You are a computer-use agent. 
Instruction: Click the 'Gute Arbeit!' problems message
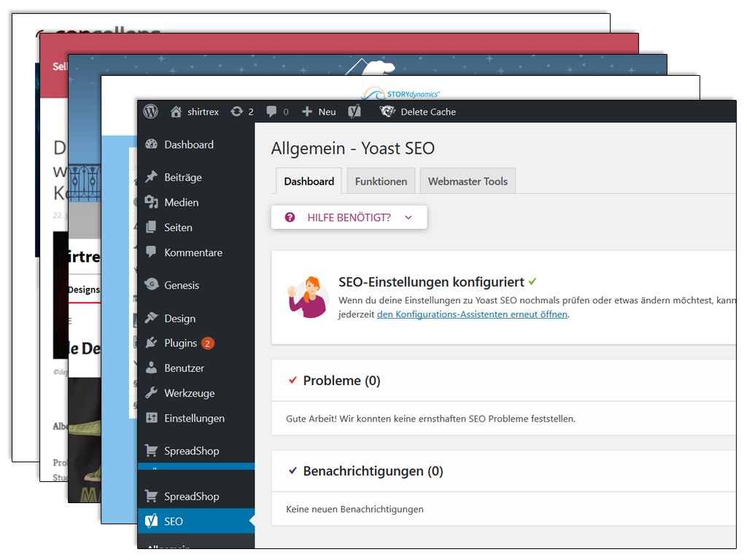click(430, 419)
